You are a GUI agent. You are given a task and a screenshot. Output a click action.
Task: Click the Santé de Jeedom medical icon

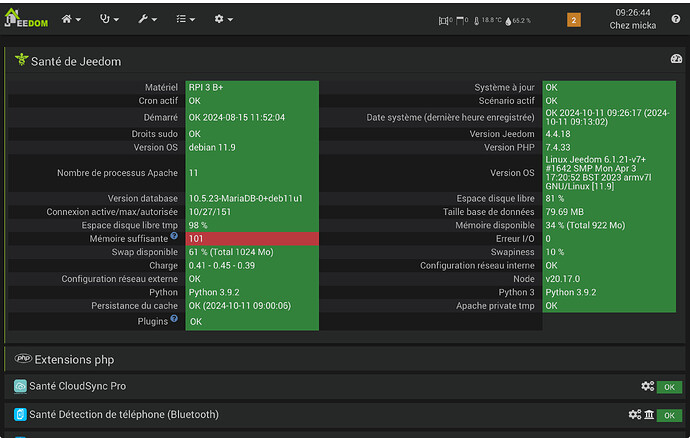coord(21,59)
